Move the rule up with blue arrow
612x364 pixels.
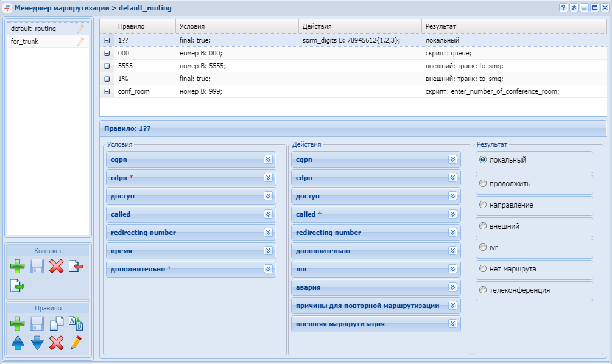(18, 343)
